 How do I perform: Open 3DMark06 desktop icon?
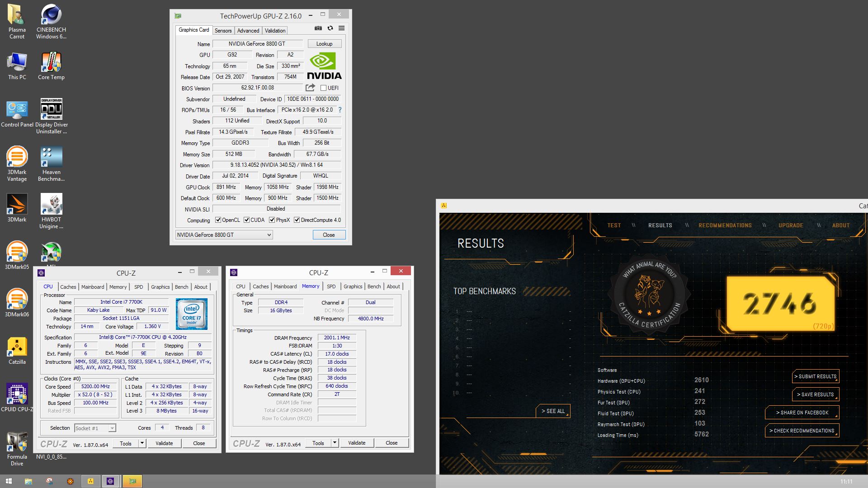(17, 303)
